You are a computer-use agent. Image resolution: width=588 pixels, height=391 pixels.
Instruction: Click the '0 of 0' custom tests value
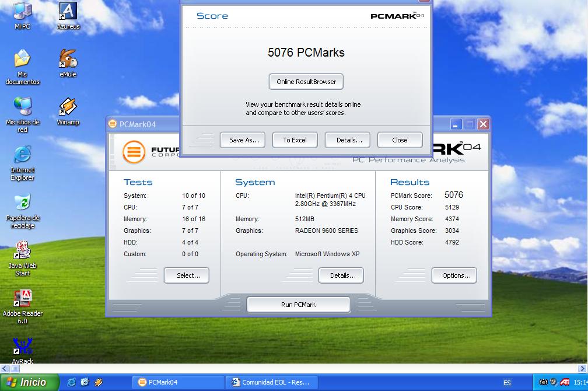(190, 254)
